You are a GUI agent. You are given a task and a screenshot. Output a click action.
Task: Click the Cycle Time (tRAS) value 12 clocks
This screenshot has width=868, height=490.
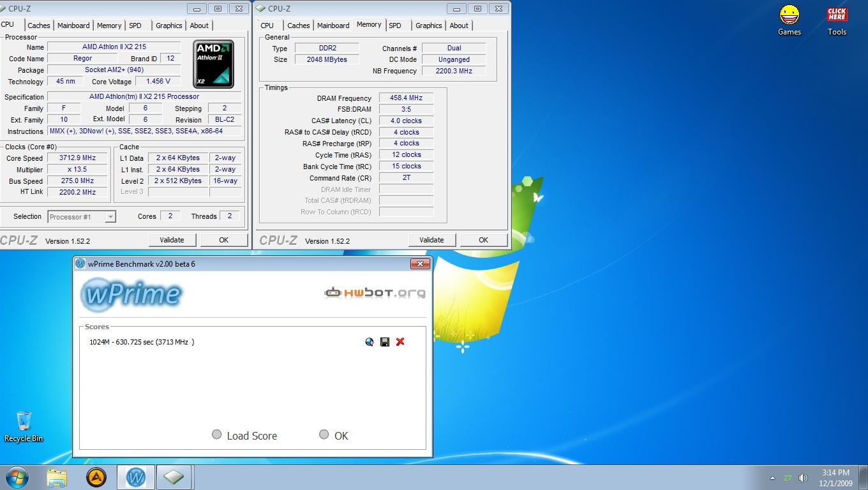[406, 154]
